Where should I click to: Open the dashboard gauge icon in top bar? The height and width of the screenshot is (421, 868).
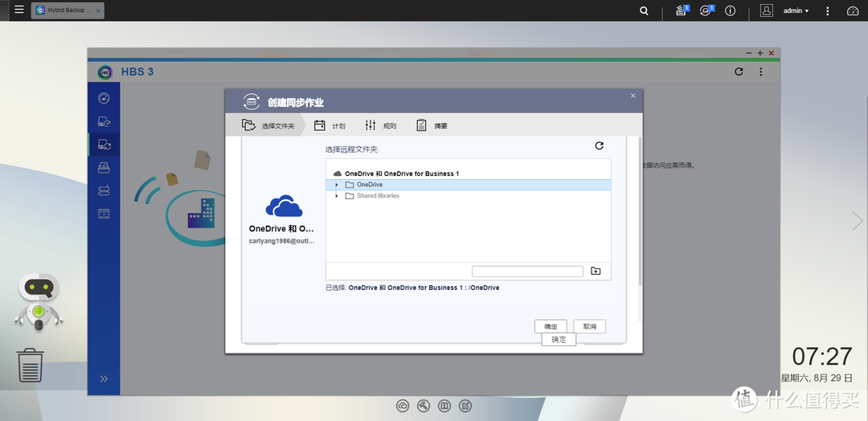(x=853, y=10)
